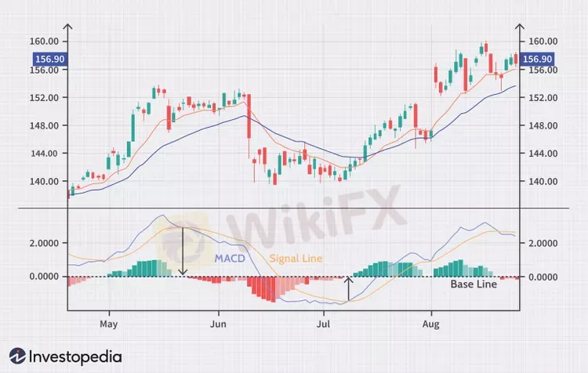Click the right 148.00 price label
The height and width of the screenshot is (373, 588).
coord(543,125)
